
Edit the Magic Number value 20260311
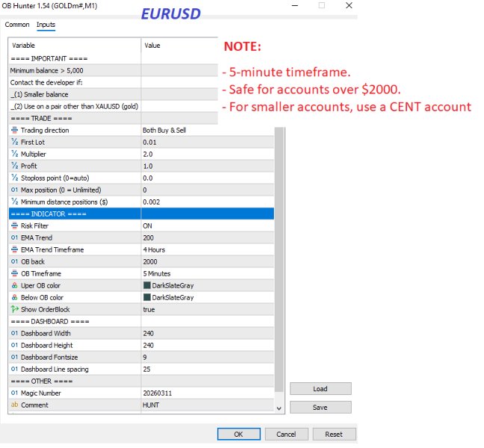(x=208, y=393)
